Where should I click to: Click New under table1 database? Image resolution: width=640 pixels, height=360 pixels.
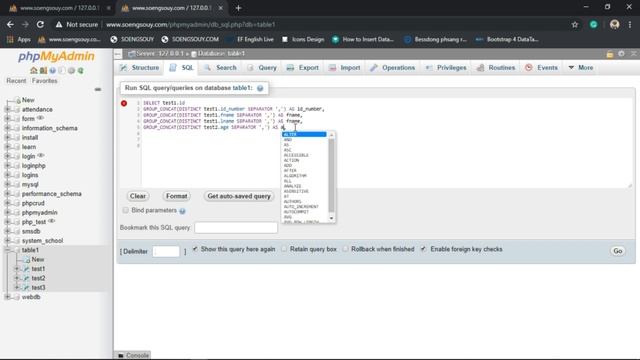[x=38, y=260]
